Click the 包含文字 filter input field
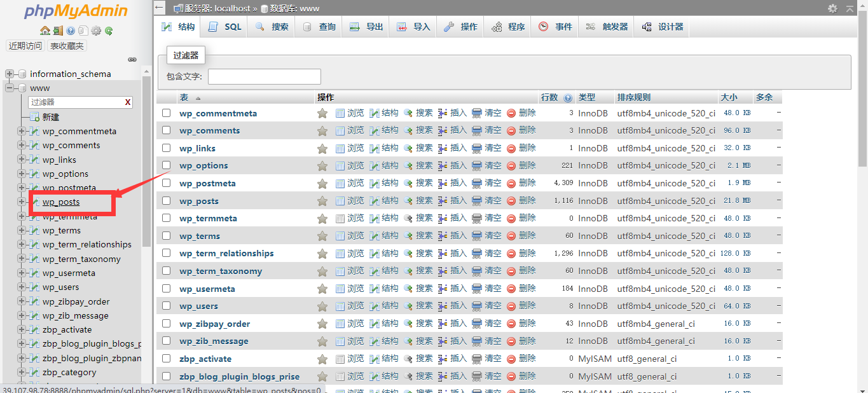The width and height of the screenshot is (868, 393). 264,76
